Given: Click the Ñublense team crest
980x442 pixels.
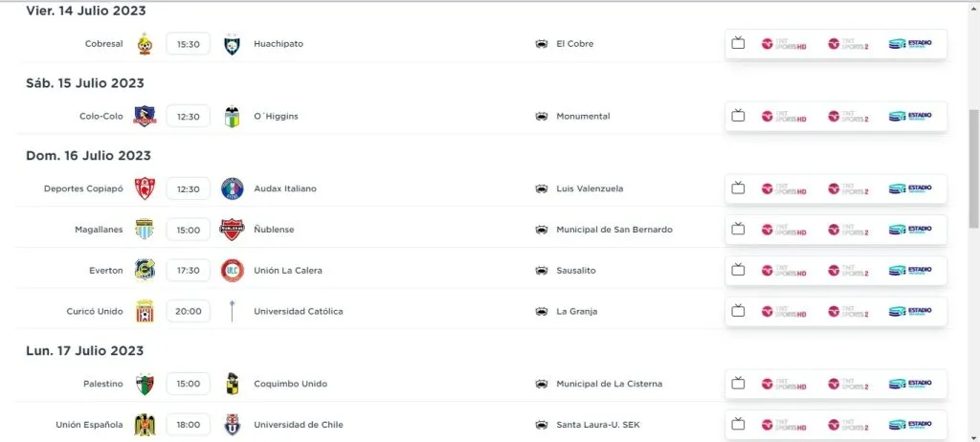Looking at the screenshot, I should 232,230.
